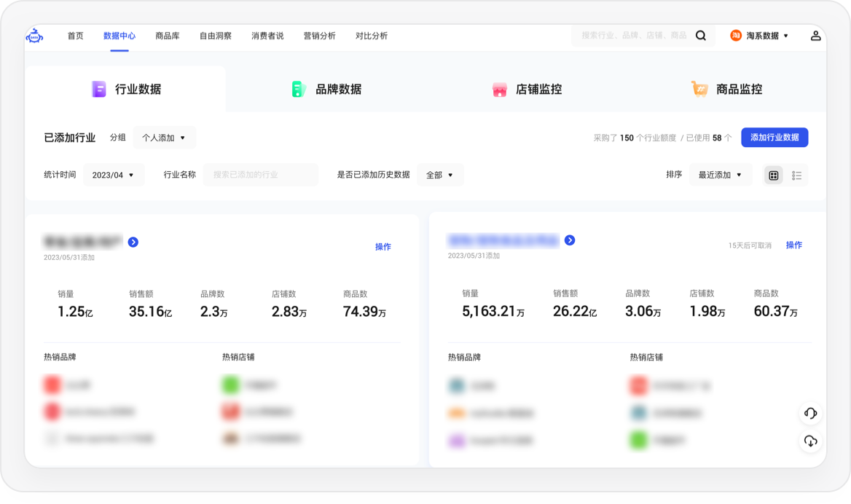Screen dimensions: 851x504
Task: Click the search magnifier icon
Action: coord(700,36)
